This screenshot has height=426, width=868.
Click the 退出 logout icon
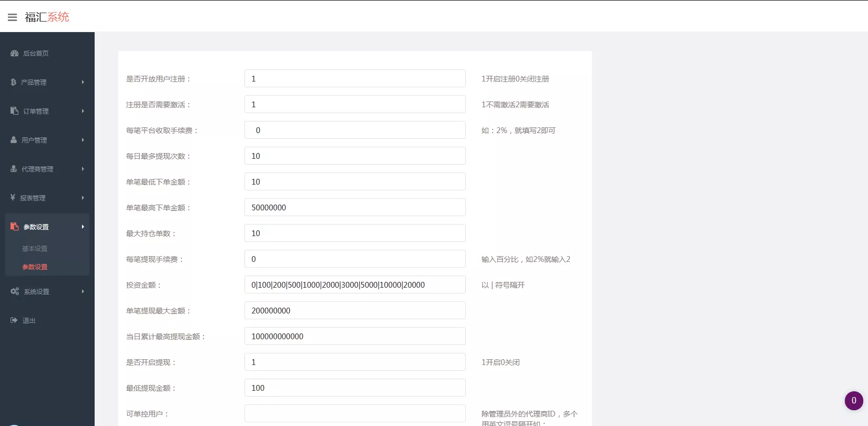point(14,320)
